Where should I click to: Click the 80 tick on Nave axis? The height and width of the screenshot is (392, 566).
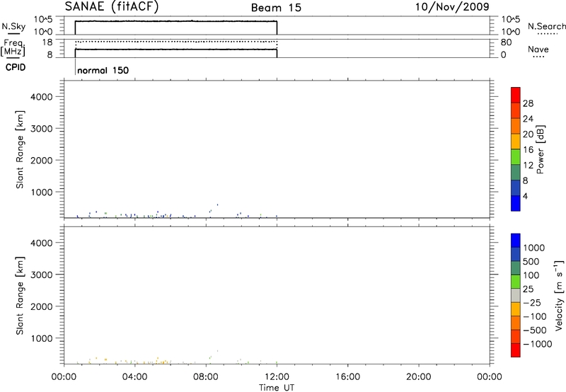pos(506,42)
